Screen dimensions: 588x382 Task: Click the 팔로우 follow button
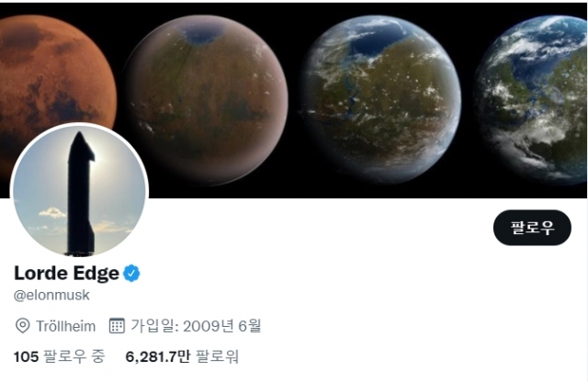click(x=532, y=228)
